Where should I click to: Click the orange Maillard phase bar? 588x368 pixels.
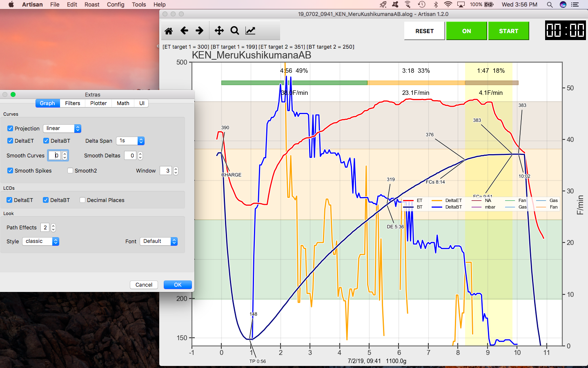(416, 83)
